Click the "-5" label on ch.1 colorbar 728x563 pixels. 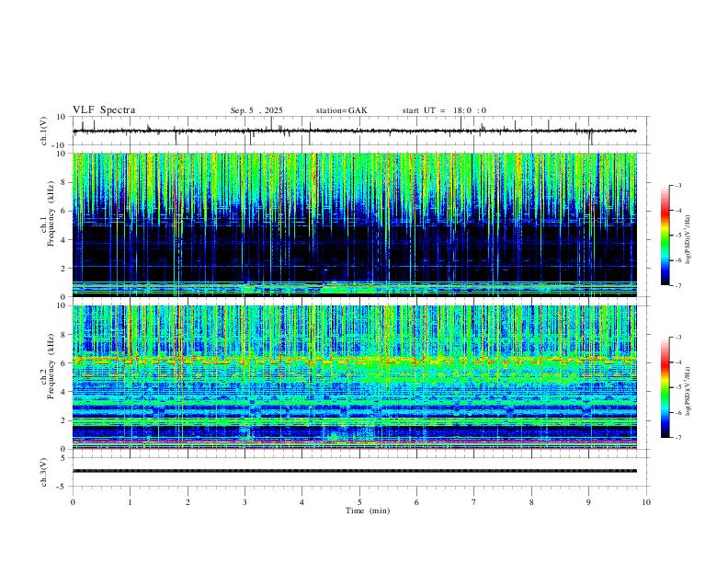pyautogui.click(x=677, y=236)
